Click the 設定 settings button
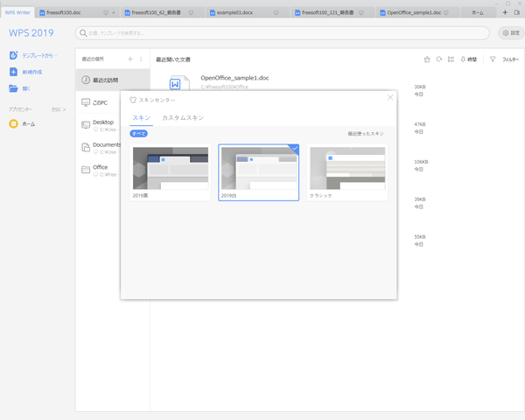 (x=511, y=33)
